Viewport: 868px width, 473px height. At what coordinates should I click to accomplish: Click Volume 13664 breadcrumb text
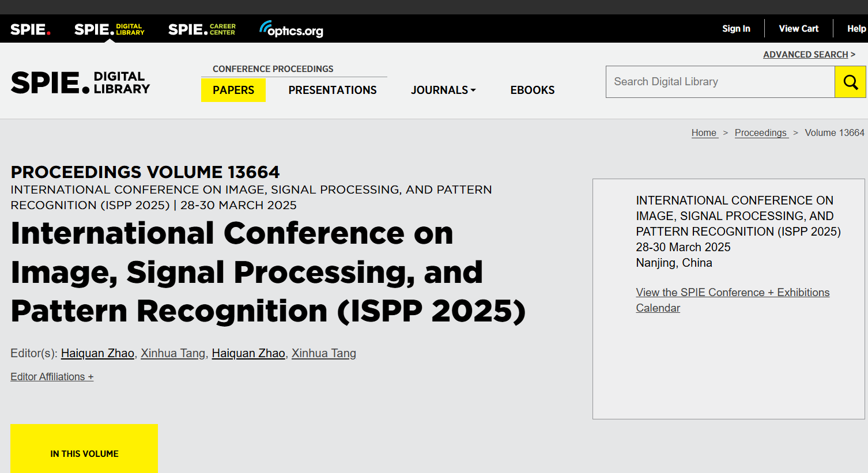pyautogui.click(x=835, y=133)
